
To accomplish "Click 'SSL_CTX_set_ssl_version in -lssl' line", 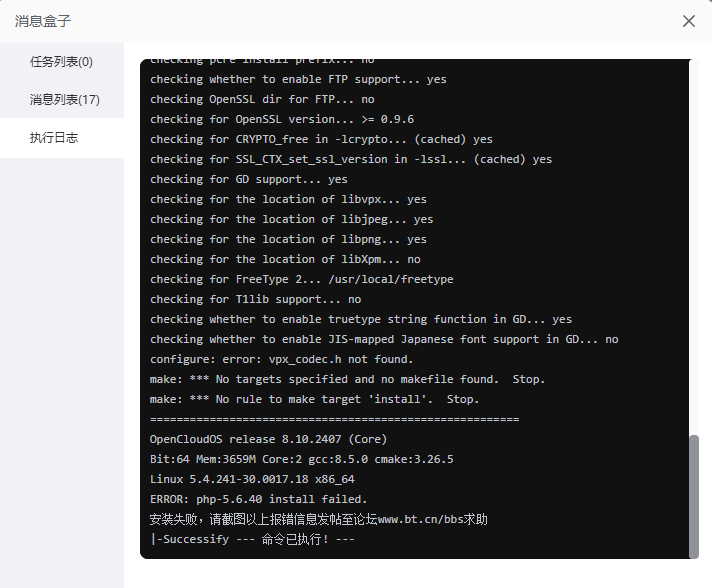I will [x=351, y=159].
